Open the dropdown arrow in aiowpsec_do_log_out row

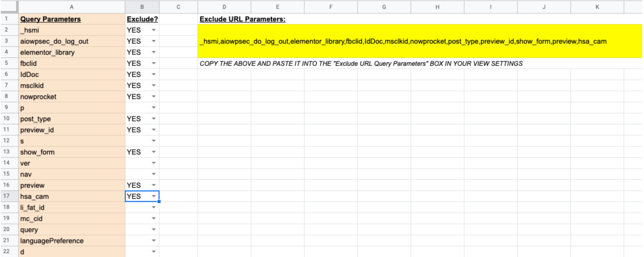(154, 41)
